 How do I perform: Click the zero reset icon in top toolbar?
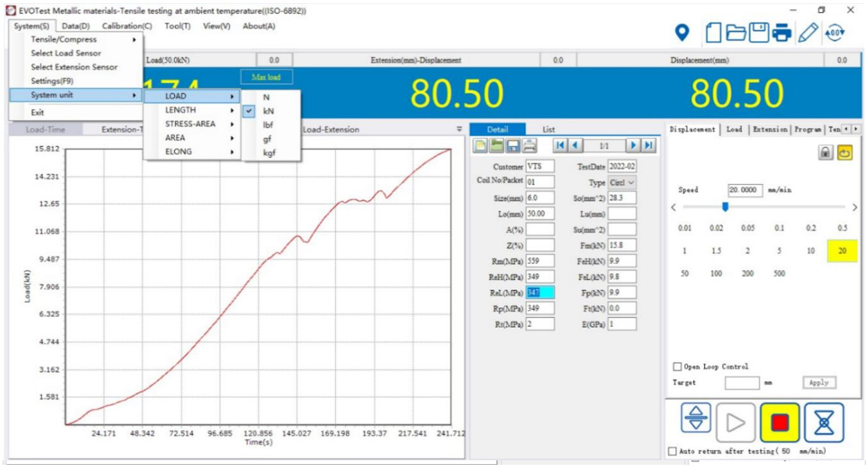[835, 32]
